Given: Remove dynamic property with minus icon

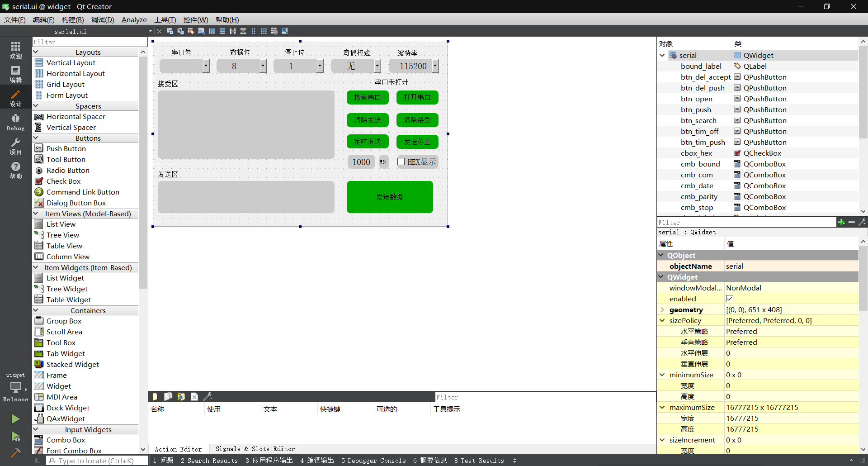Looking at the screenshot, I should tap(852, 222).
